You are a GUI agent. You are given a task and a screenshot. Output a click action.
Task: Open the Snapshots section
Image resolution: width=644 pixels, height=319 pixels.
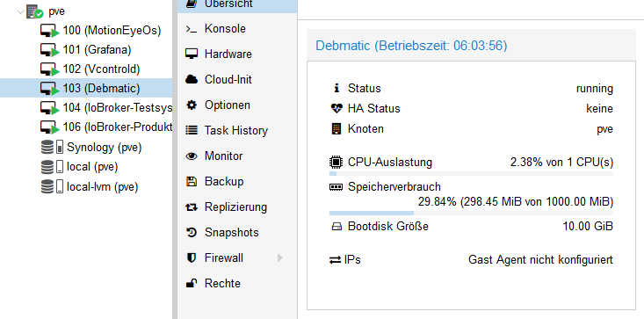237,232
